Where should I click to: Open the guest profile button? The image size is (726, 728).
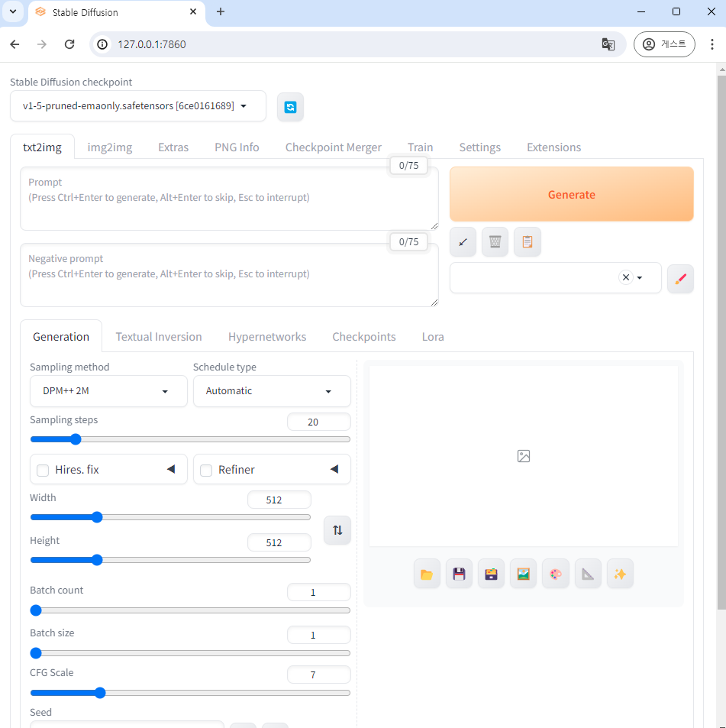(x=664, y=44)
